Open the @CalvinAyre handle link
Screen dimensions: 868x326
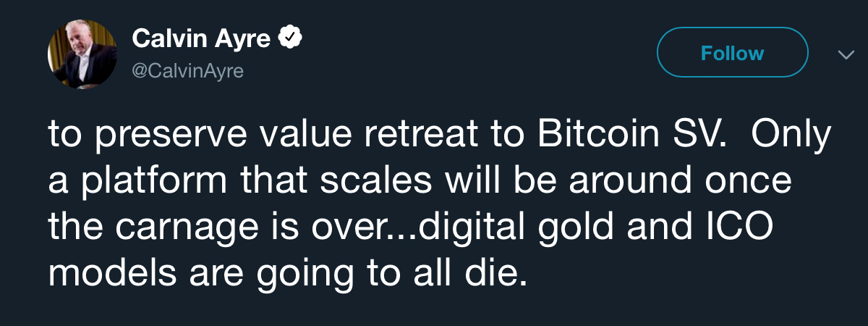point(187,71)
